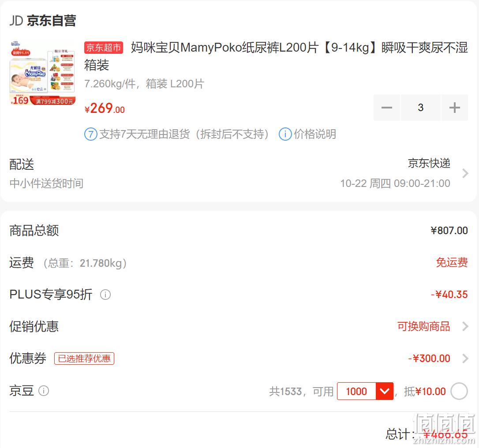Click the 免运费 shipping label
Screen dimensions: 479x448
tap(452, 263)
